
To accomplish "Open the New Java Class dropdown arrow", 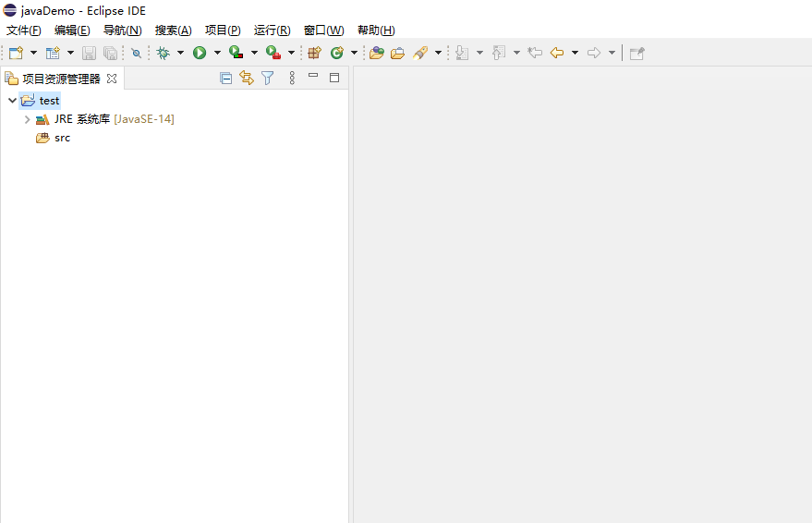I will tap(354, 53).
